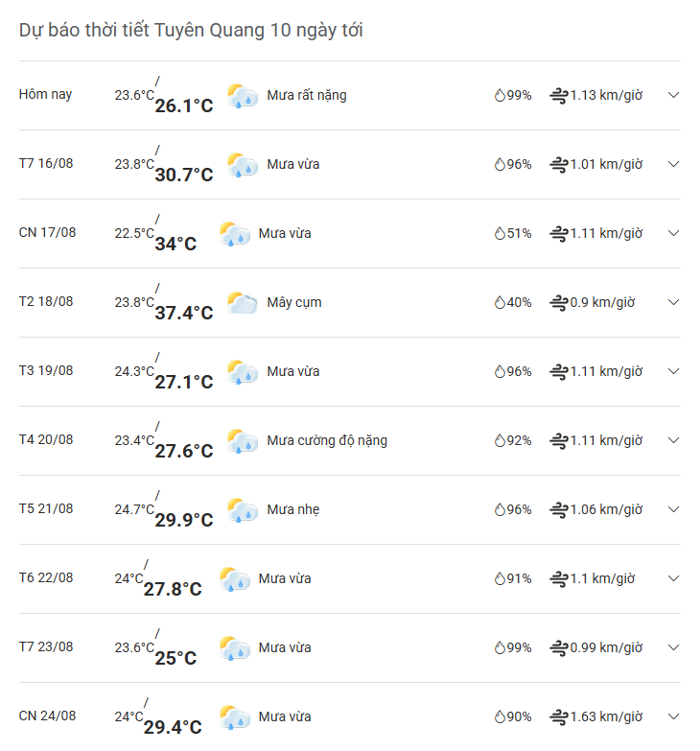Click the wind icon on the T4 20/08 row
This screenshot has height=751, width=700.
[x=558, y=440]
